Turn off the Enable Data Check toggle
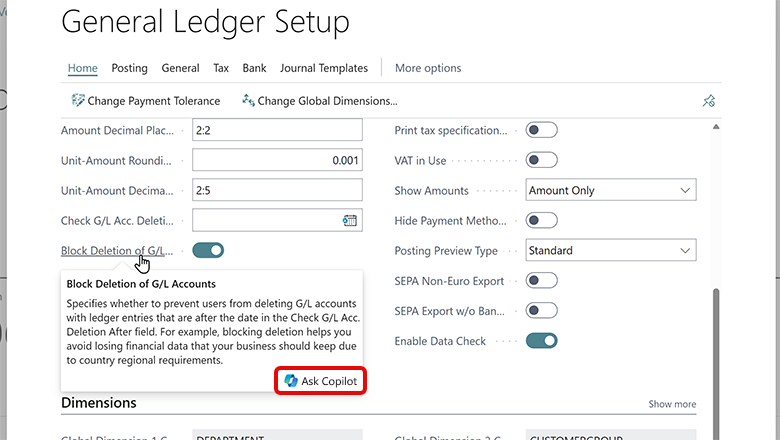 click(541, 341)
